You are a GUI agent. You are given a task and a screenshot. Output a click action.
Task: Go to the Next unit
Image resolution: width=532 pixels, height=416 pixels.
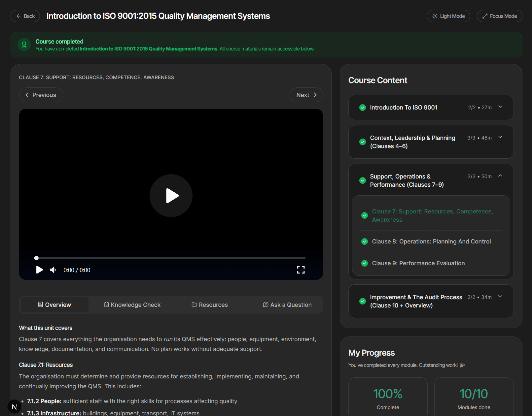pos(306,95)
